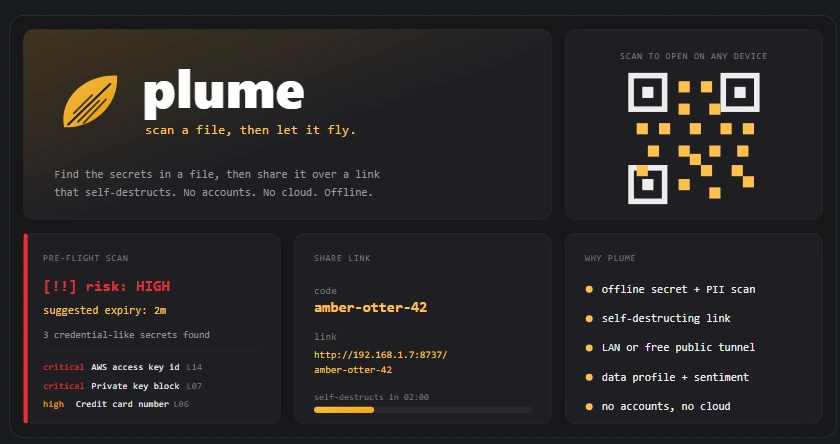The width and height of the screenshot is (840, 444).
Task: Select the 'Private key block' finding row
Action: tap(123, 386)
